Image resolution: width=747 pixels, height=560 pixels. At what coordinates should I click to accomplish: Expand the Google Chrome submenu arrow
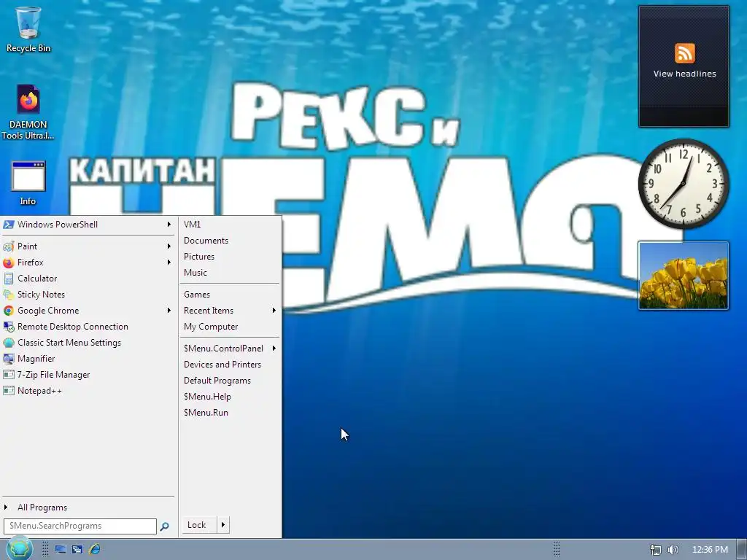pos(169,311)
